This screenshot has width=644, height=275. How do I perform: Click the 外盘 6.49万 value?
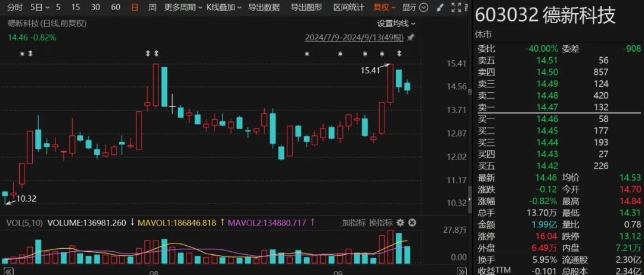click(x=544, y=248)
